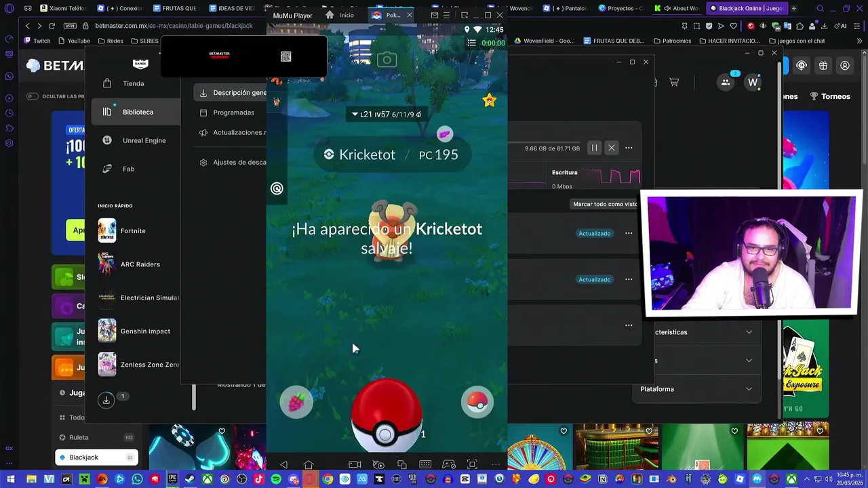Pause the 9.66 GB download
The width and height of the screenshot is (868, 488).
tap(594, 148)
